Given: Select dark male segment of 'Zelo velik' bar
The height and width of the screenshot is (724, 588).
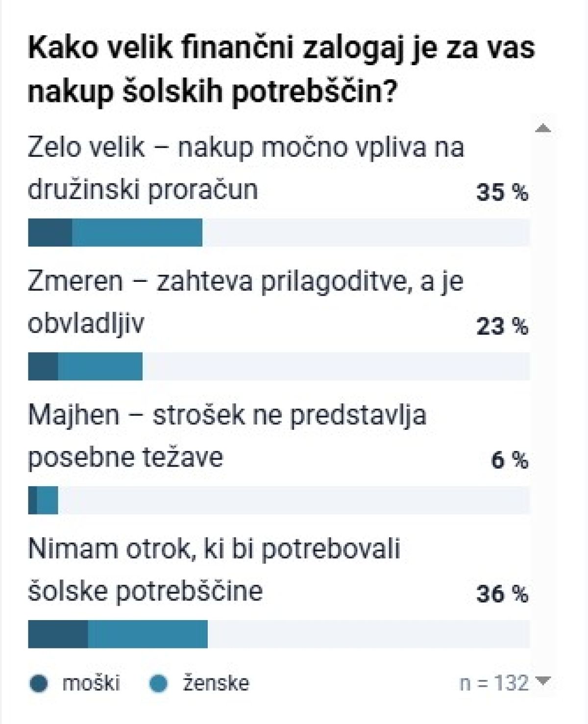Looking at the screenshot, I should coord(50,232).
